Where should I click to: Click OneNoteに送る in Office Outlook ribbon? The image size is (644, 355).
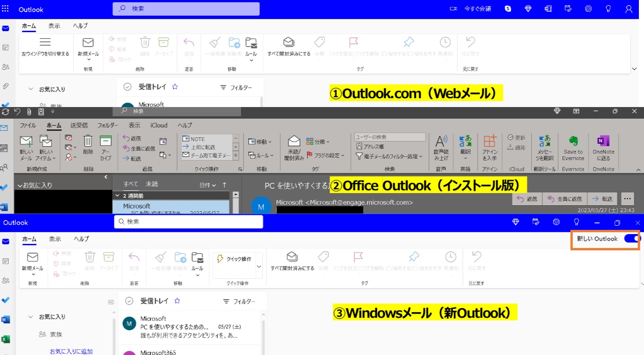click(603, 148)
